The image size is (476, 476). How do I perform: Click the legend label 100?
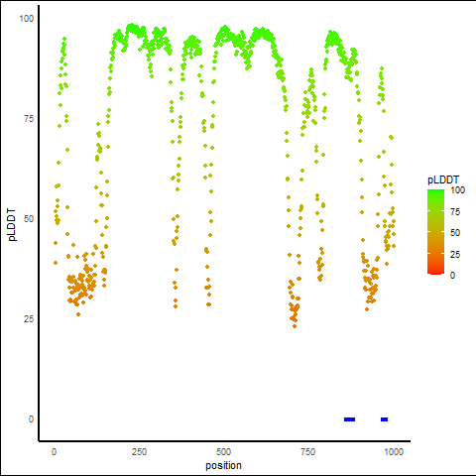(458, 190)
